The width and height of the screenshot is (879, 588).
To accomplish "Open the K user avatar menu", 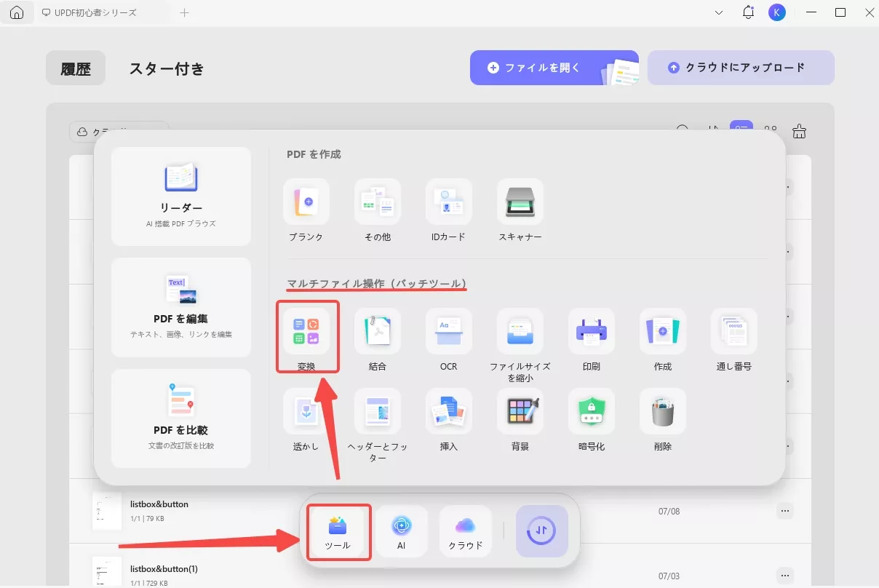I will pyautogui.click(x=777, y=12).
